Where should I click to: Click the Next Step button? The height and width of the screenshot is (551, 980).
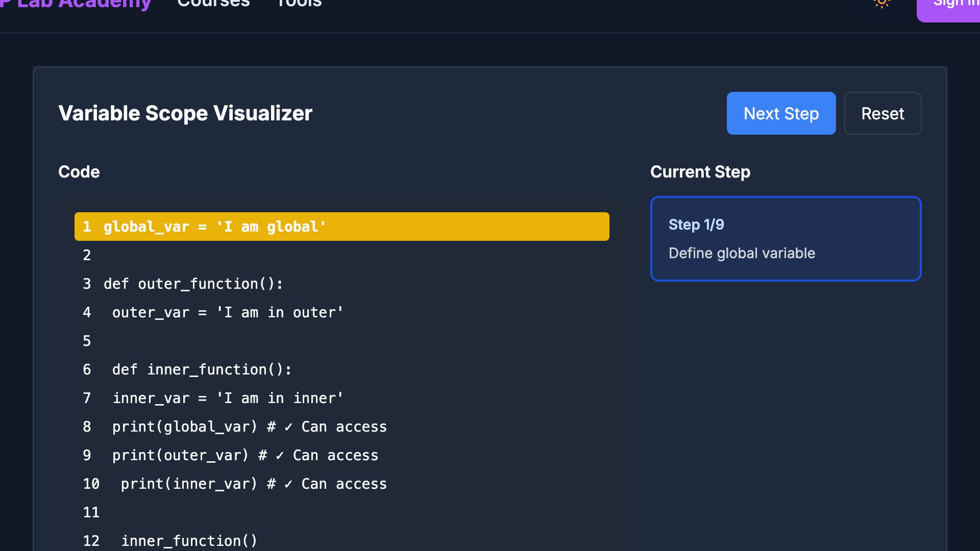(781, 113)
